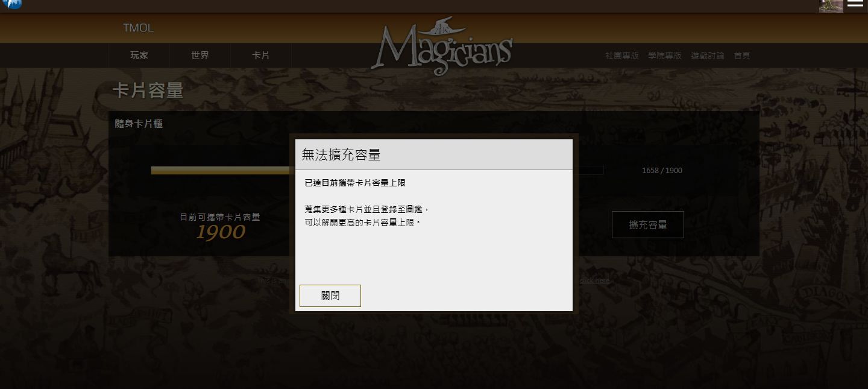Image resolution: width=868 pixels, height=389 pixels.
Task: Select the 隨身卡片櫃 section heading
Action: (x=139, y=124)
